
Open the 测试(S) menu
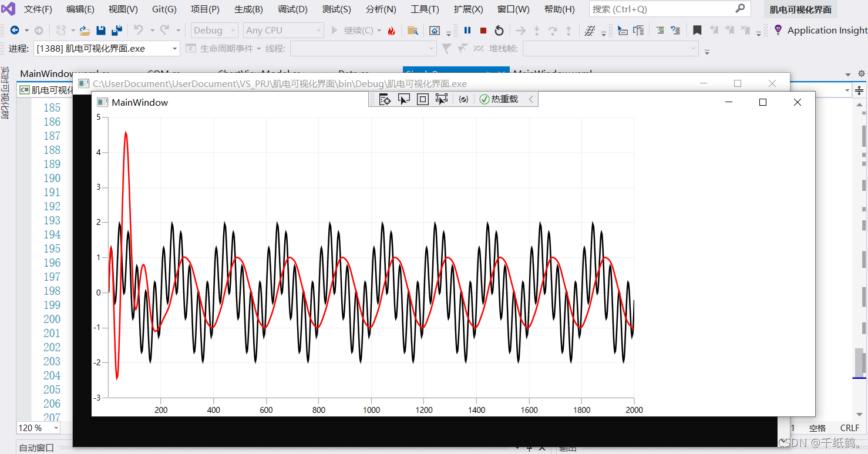[x=337, y=9]
